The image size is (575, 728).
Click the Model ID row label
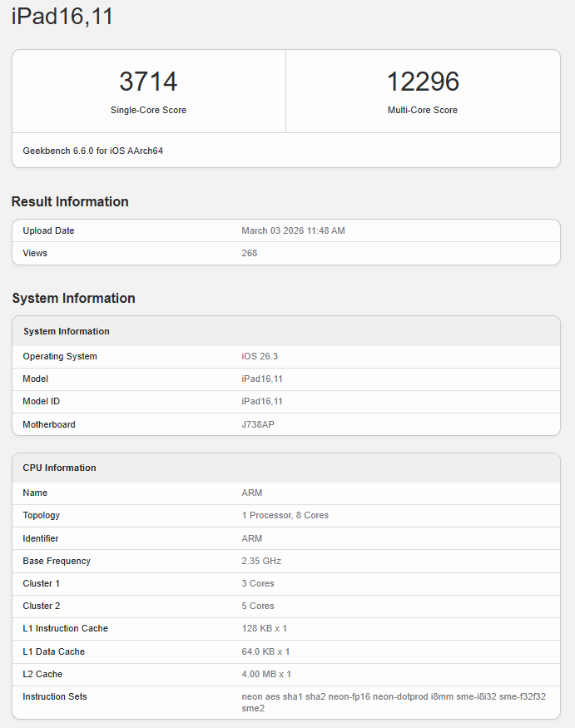tap(41, 401)
